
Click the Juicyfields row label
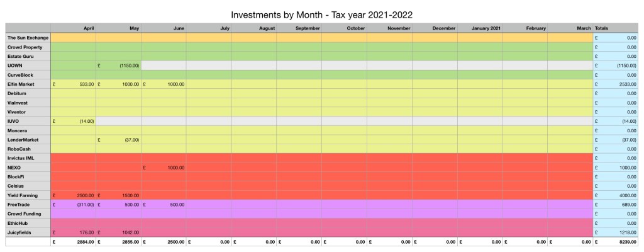pyautogui.click(x=28, y=232)
